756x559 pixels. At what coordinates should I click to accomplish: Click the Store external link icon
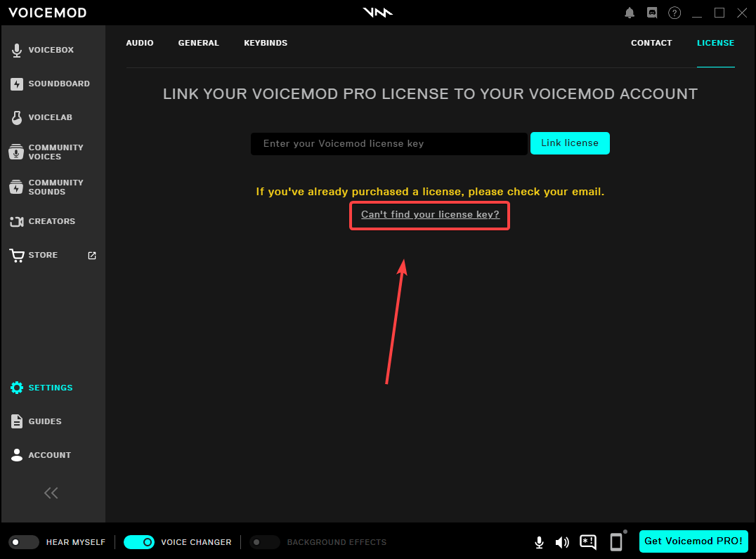[92, 256]
